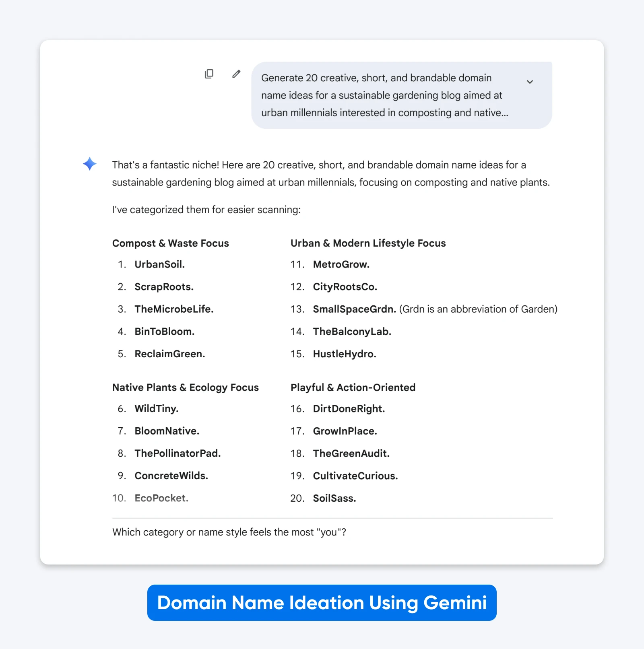
Task: Select SoilSass at the list bottom
Action: click(x=334, y=498)
